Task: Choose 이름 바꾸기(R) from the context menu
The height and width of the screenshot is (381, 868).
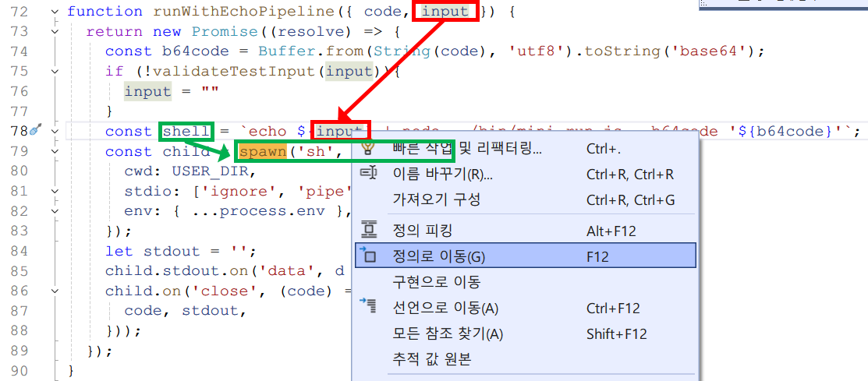Action: point(525,175)
